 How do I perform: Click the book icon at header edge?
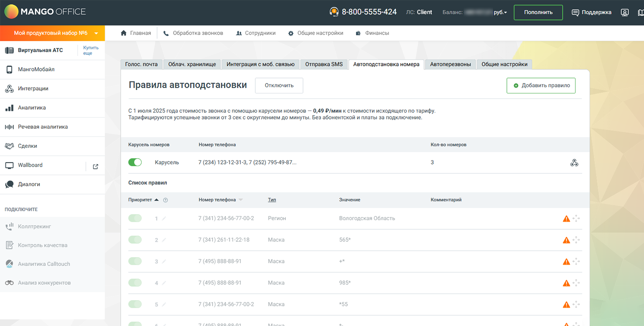pyautogui.click(x=641, y=13)
